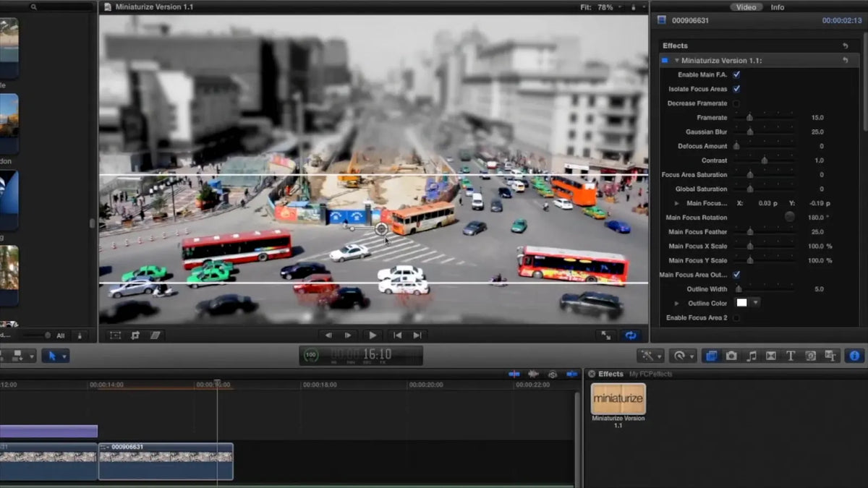Clear the Effects browser search X
868x488 pixels.
coord(592,374)
